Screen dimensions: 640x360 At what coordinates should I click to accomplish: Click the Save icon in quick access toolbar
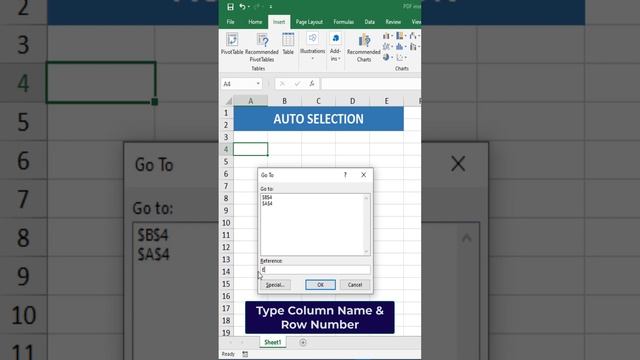tap(230, 7)
